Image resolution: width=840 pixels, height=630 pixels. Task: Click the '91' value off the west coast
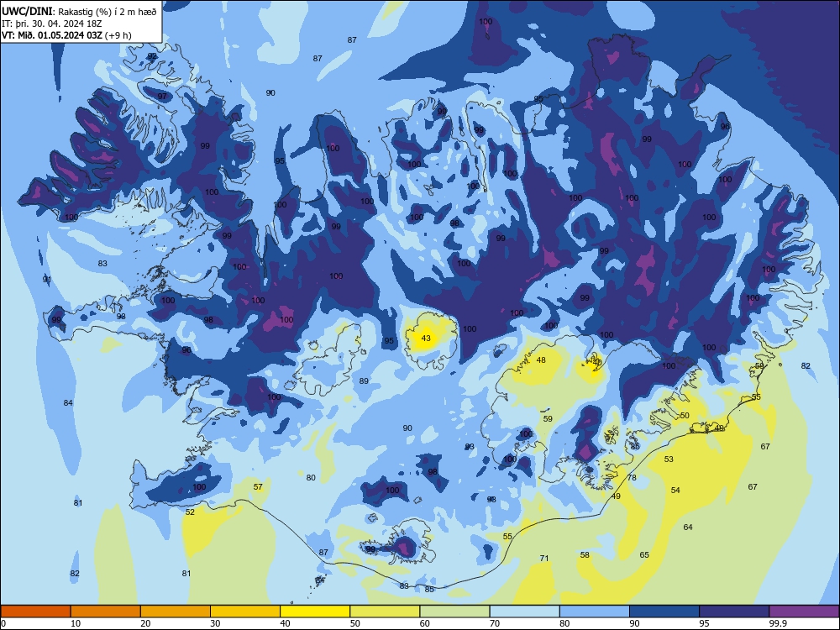47,280
